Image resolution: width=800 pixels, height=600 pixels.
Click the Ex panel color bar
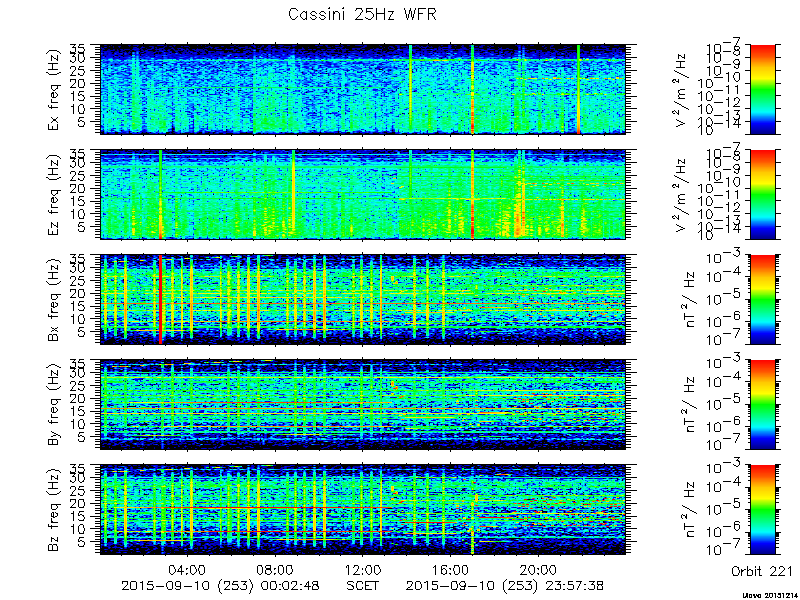[x=762, y=89]
